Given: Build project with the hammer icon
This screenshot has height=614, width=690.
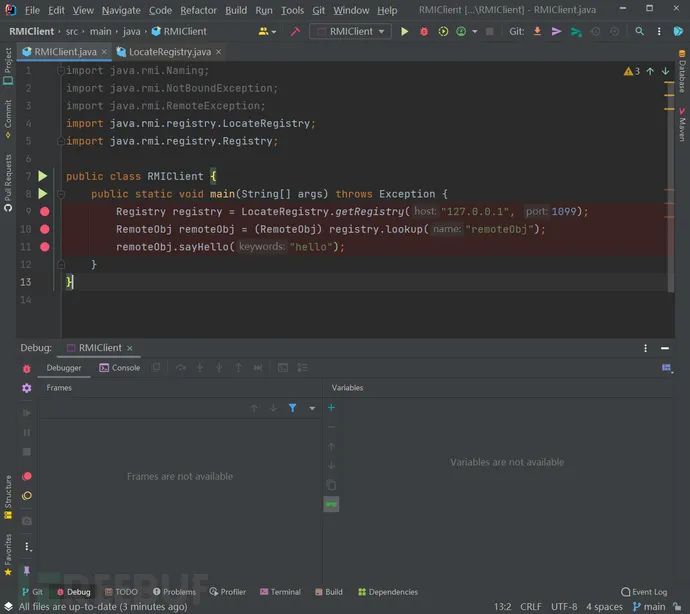Looking at the screenshot, I should pyautogui.click(x=295, y=32).
